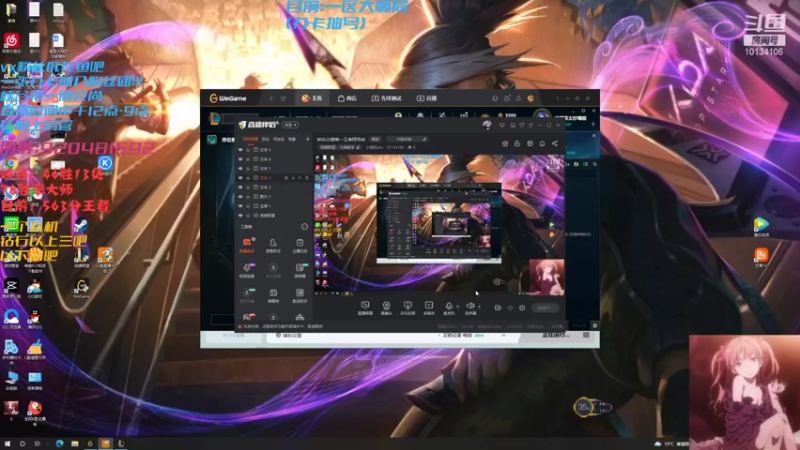Go back using WeGame's back arrow
The image size is (800, 450).
pyautogui.click(x=271, y=98)
